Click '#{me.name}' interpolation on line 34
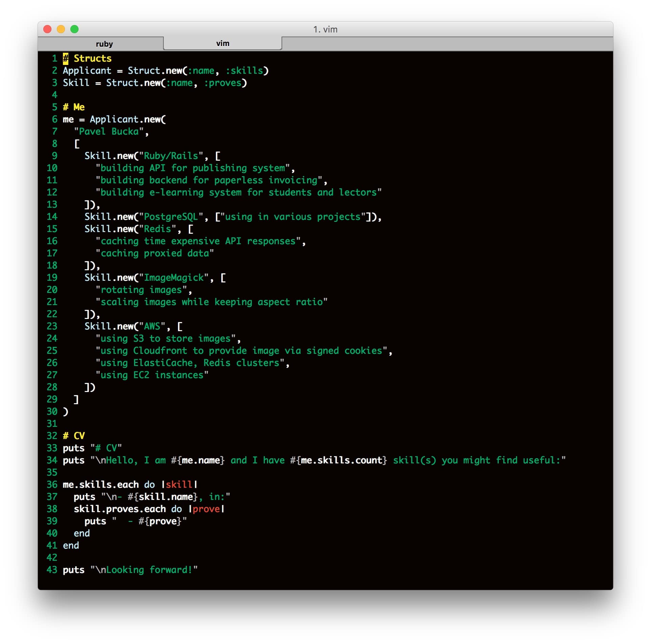The image size is (651, 644). (x=198, y=460)
